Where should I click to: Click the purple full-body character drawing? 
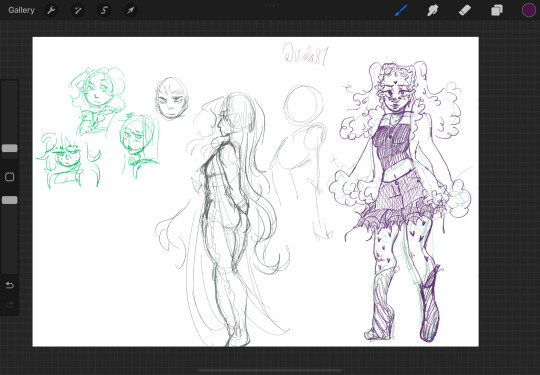coord(401,201)
